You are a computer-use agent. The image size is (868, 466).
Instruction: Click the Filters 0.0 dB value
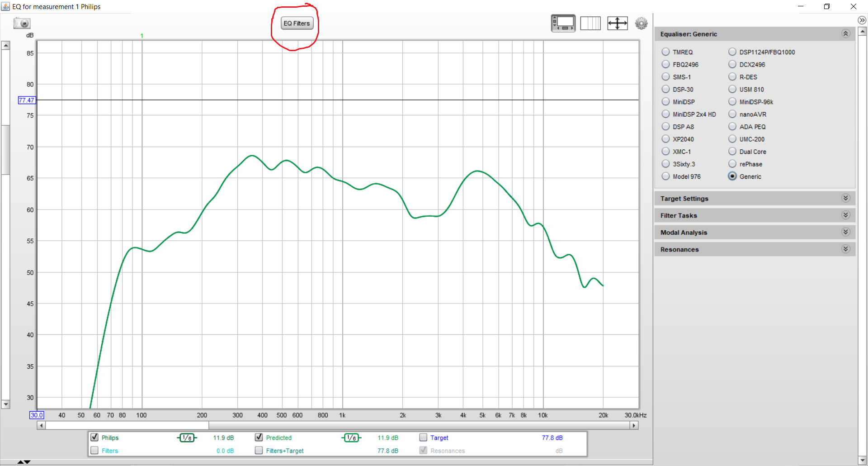coord(225,451)
